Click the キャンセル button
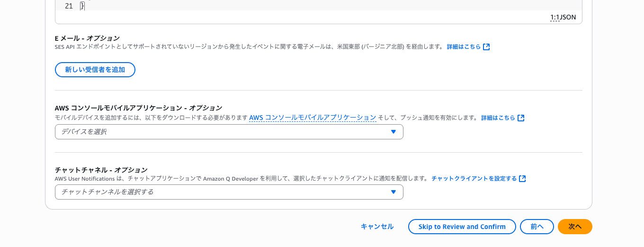 (x=377, y=227)
